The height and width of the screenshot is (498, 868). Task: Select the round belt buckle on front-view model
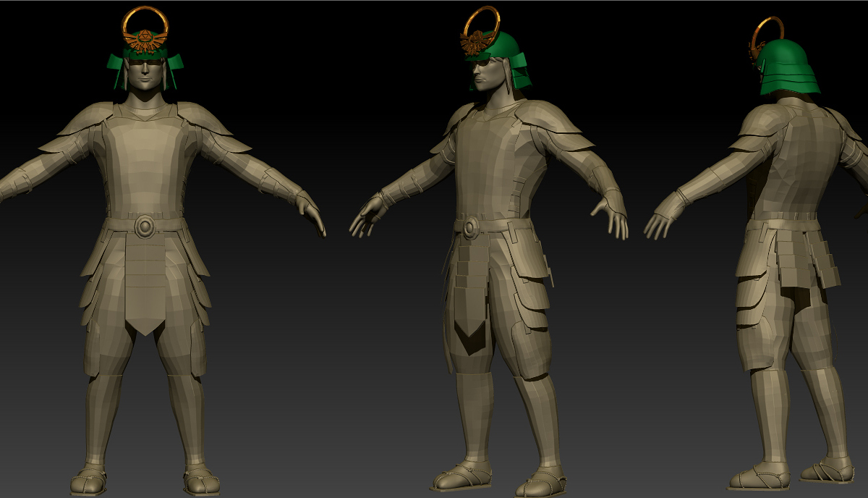(x=145, y=227)
